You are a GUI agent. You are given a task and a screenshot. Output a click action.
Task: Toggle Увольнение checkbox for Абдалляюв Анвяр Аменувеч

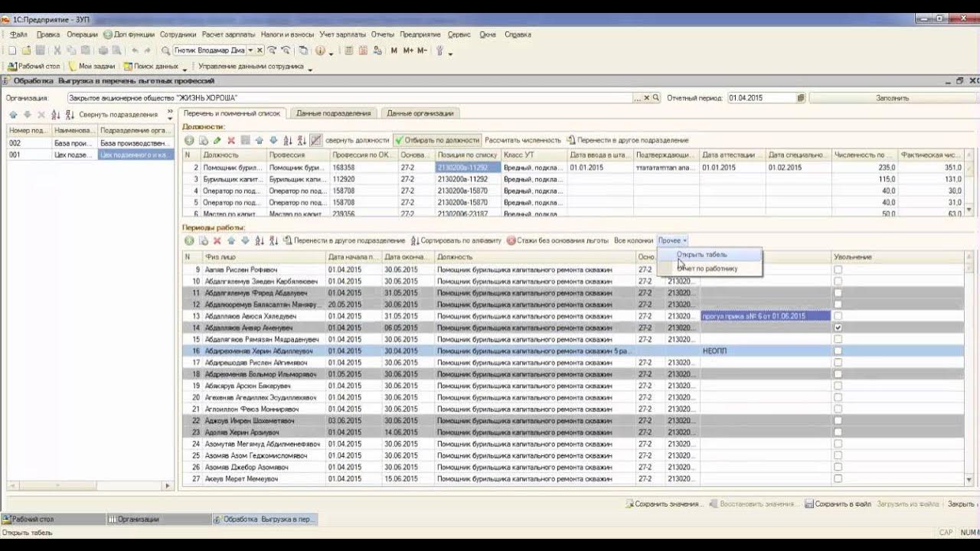point(838,328)
